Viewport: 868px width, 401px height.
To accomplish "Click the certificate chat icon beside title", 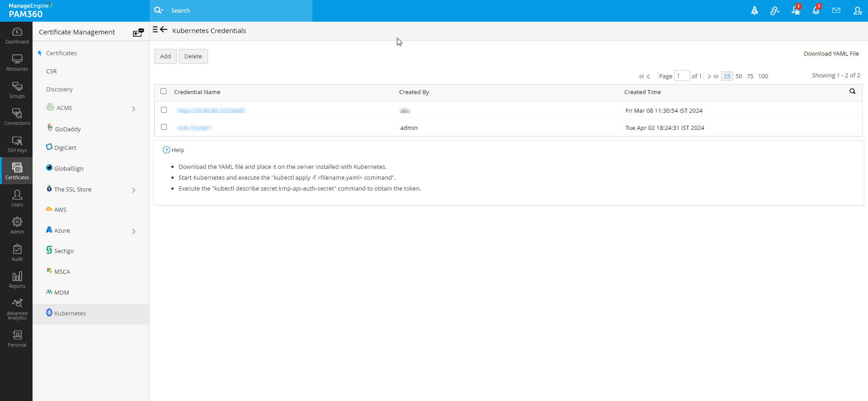I will pyautogui.click(x=138, y=33).
